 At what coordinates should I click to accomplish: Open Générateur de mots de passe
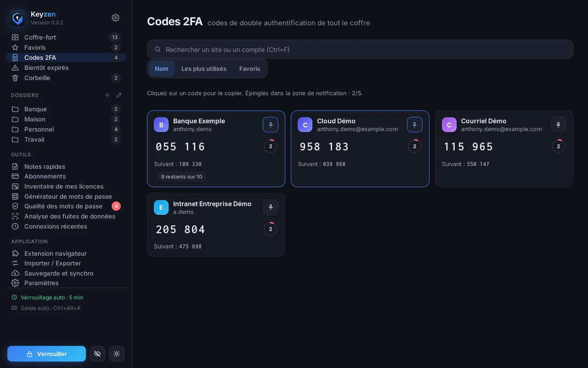[x=66, y=196]
